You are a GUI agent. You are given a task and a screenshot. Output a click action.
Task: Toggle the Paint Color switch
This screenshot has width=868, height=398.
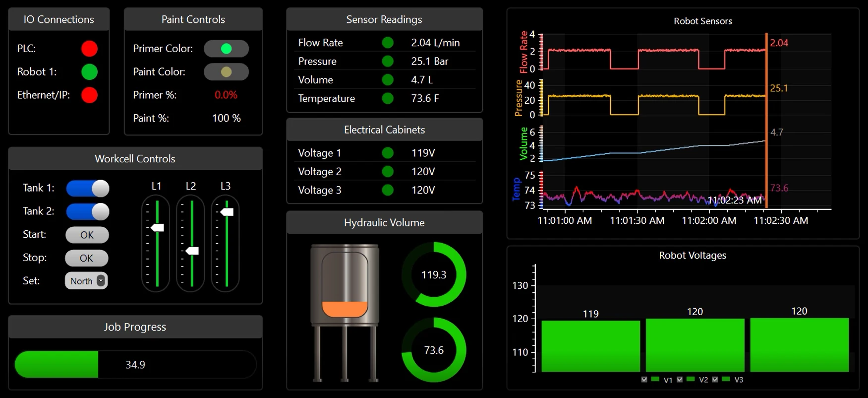point(226,72)
